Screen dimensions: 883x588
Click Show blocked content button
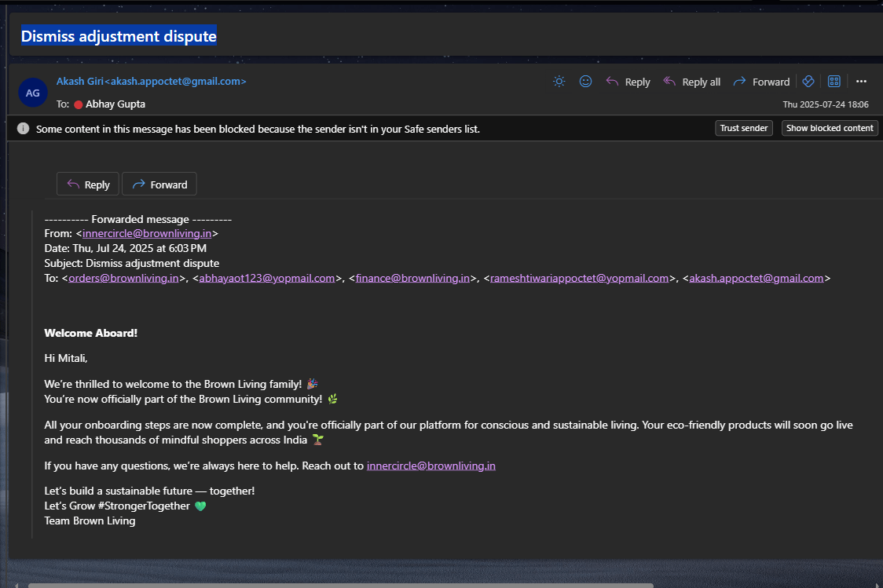click(x=830, y=128)
